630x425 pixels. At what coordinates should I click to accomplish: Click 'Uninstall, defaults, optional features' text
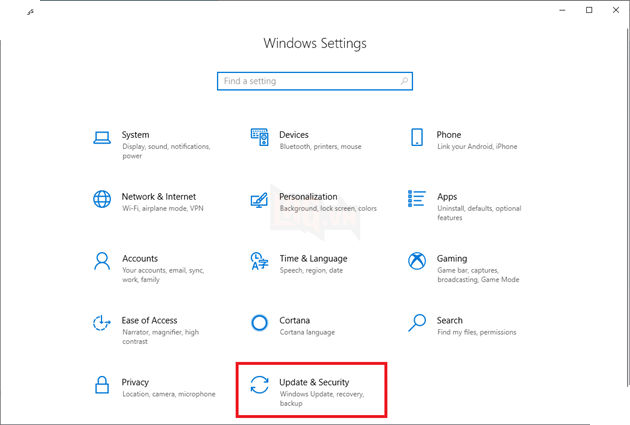479,213
